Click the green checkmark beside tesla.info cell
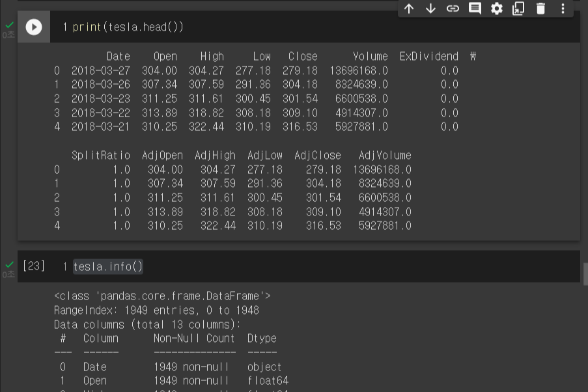The image size is (588, 392). tap(9, 265)
